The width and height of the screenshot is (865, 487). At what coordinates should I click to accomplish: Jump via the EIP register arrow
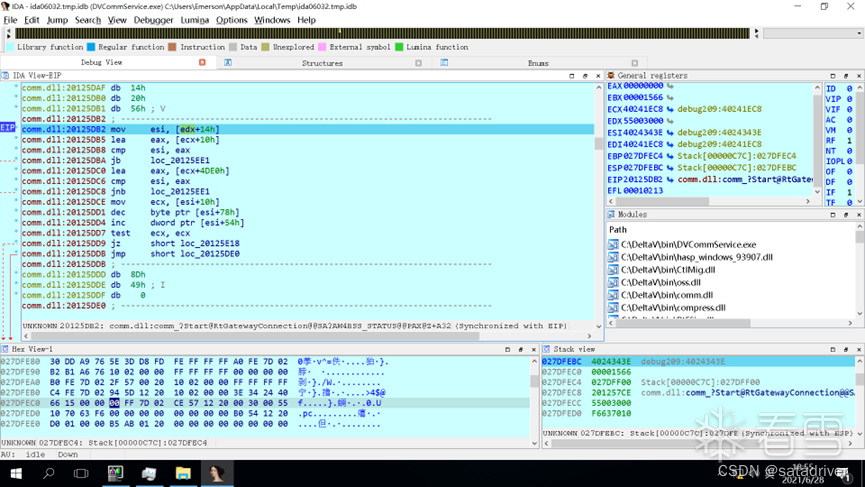670,179
